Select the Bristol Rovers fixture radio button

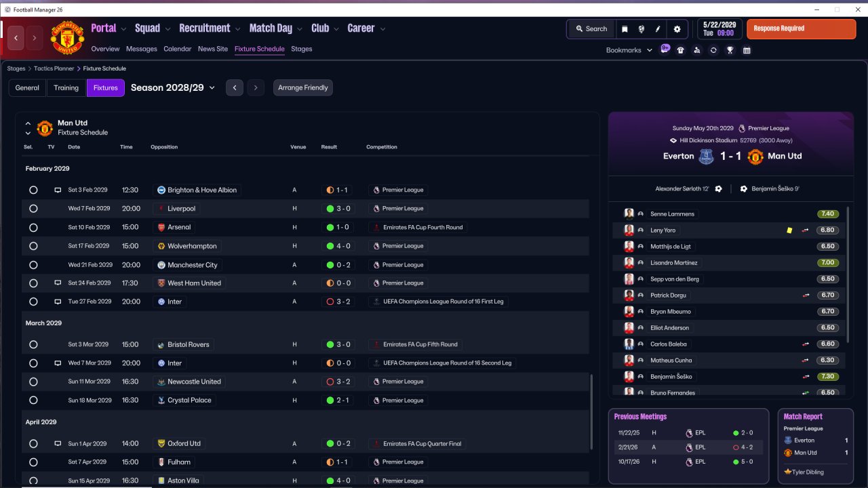pyautogui.click(x=33, y=345)
